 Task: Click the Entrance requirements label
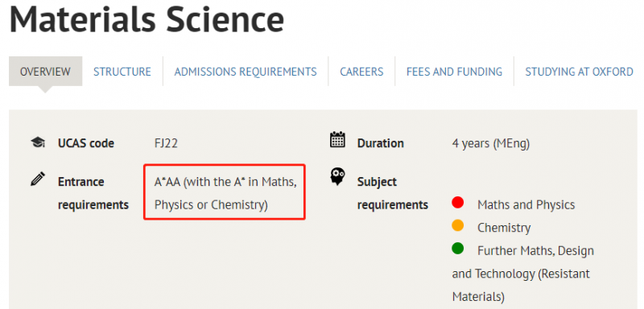pos(93,193)
